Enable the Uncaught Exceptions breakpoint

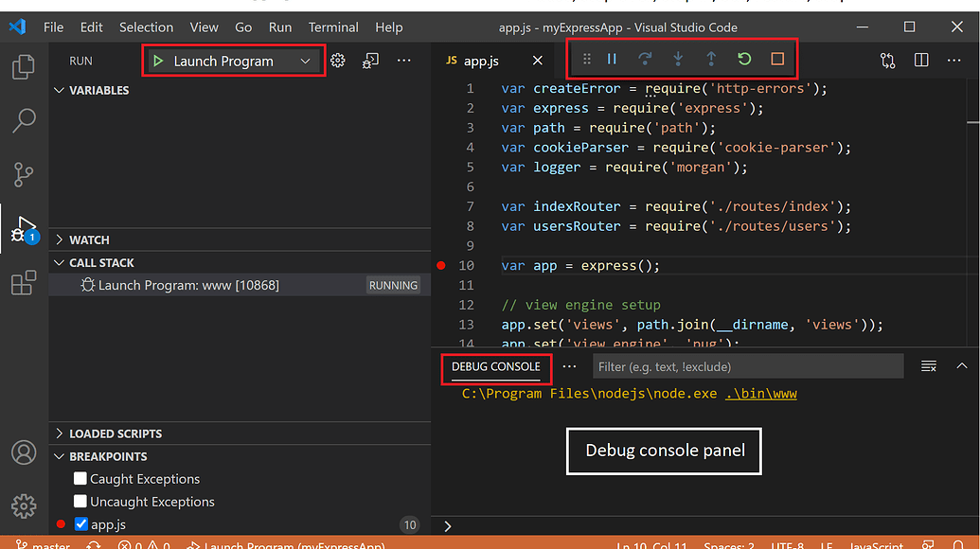[x=80, y=502]
